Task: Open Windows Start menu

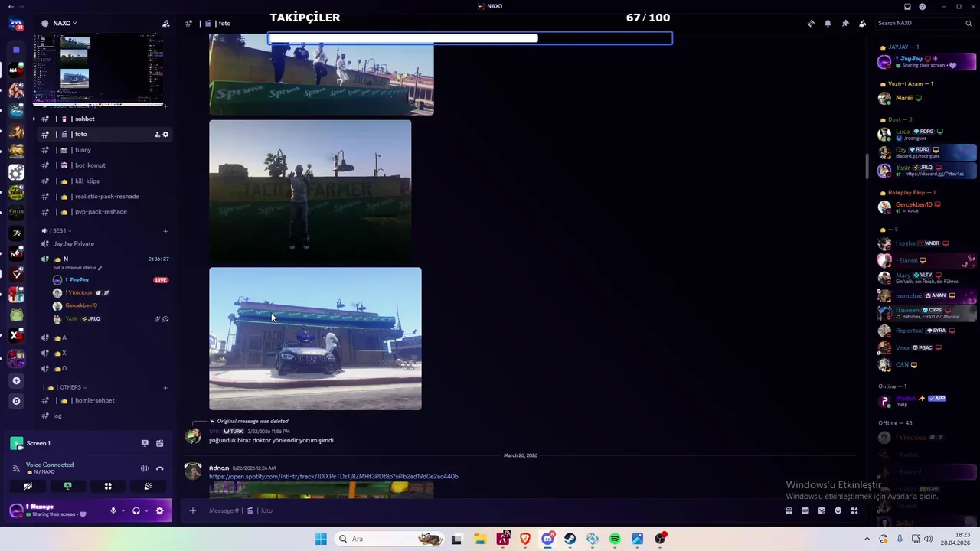Action: tap(321, 539)
